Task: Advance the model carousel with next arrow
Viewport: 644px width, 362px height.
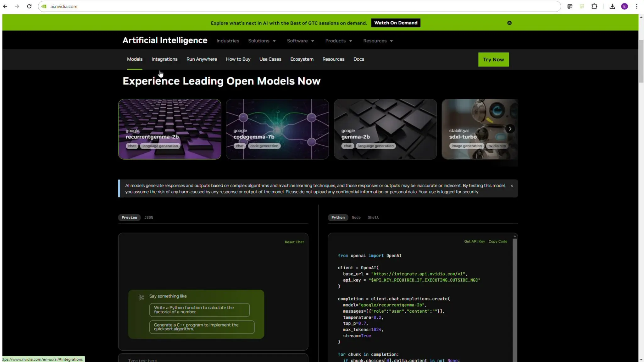Action: [510, 129]
